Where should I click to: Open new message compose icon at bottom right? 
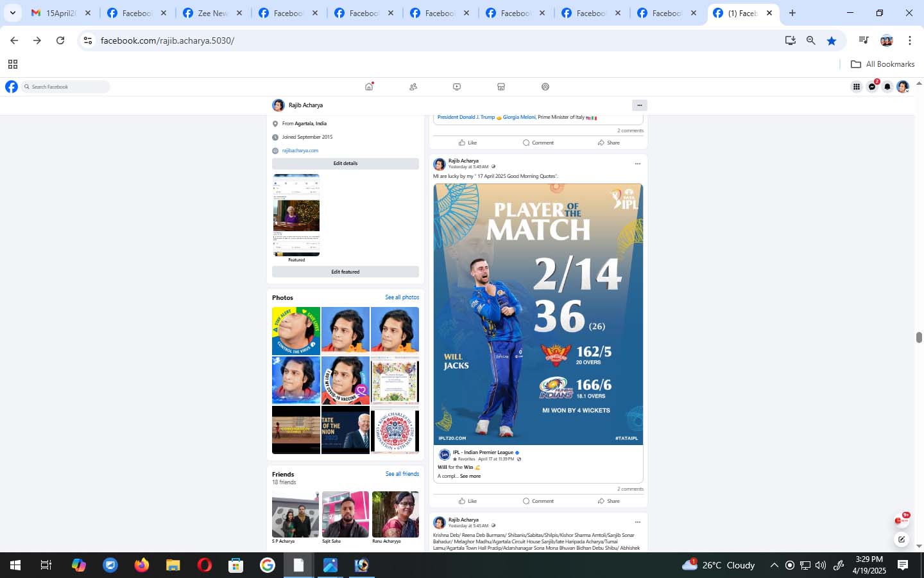point(902,539)
